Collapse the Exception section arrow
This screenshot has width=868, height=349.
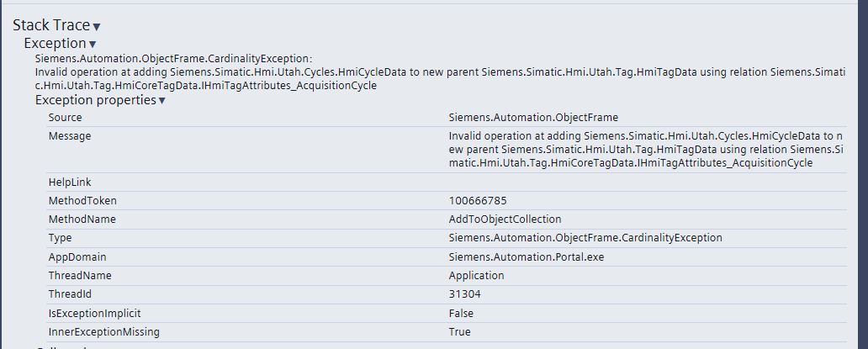point(93,45)
